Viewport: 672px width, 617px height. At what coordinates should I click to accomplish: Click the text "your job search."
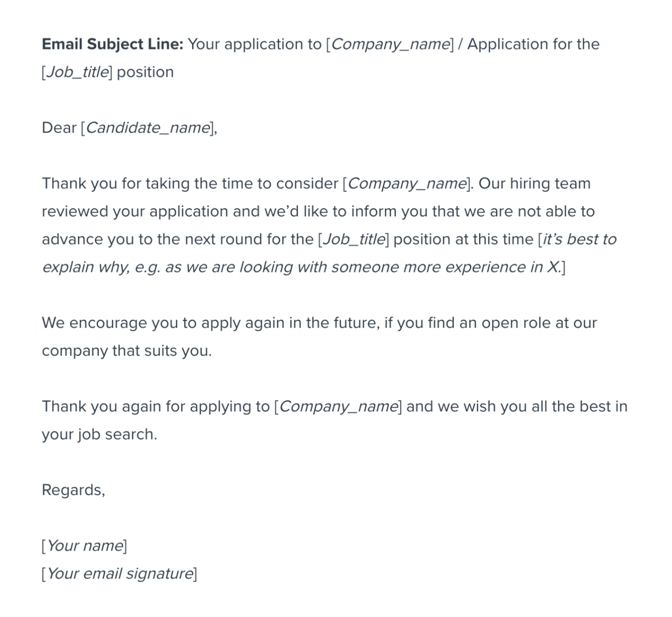tap(99, 434)
